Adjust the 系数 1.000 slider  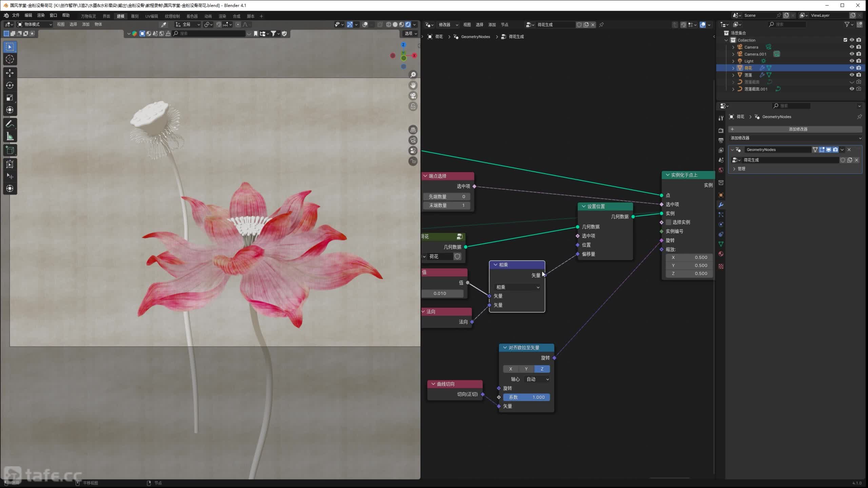pos(526,397)
